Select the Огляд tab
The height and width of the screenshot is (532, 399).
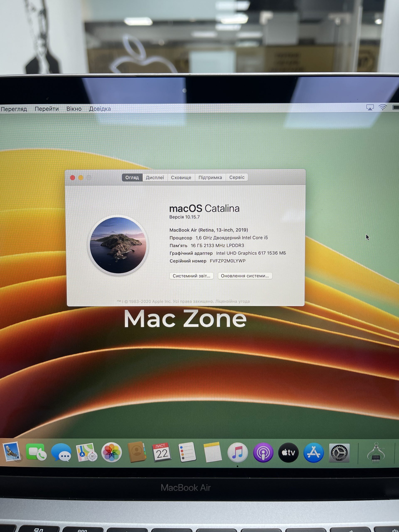click(132, 177)
